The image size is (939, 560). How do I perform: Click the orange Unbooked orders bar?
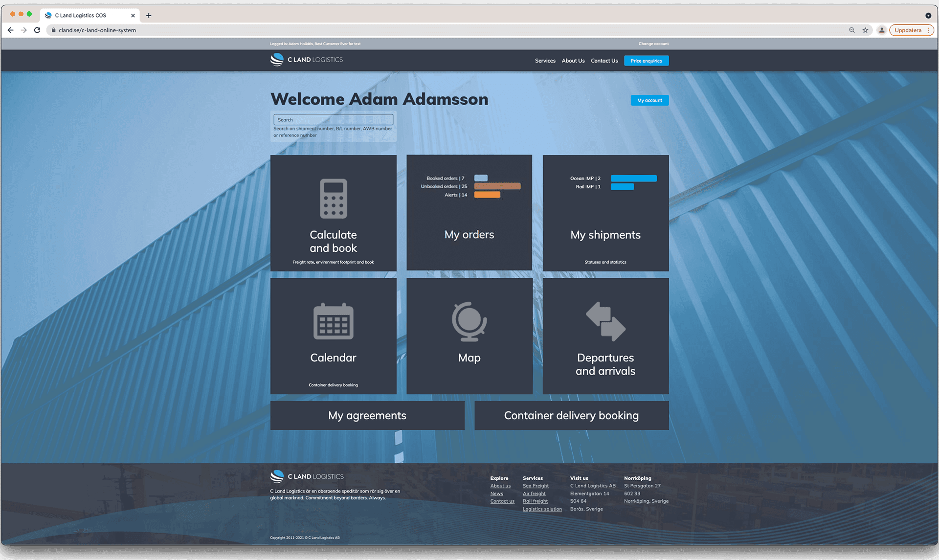(x=497, y=186)
